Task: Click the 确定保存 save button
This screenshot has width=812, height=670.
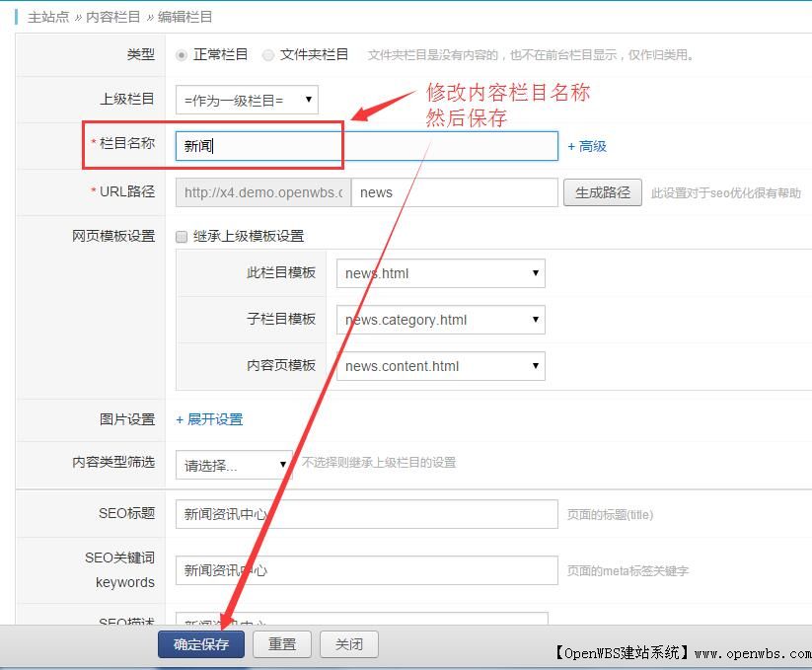Action: tap(200, 643)
